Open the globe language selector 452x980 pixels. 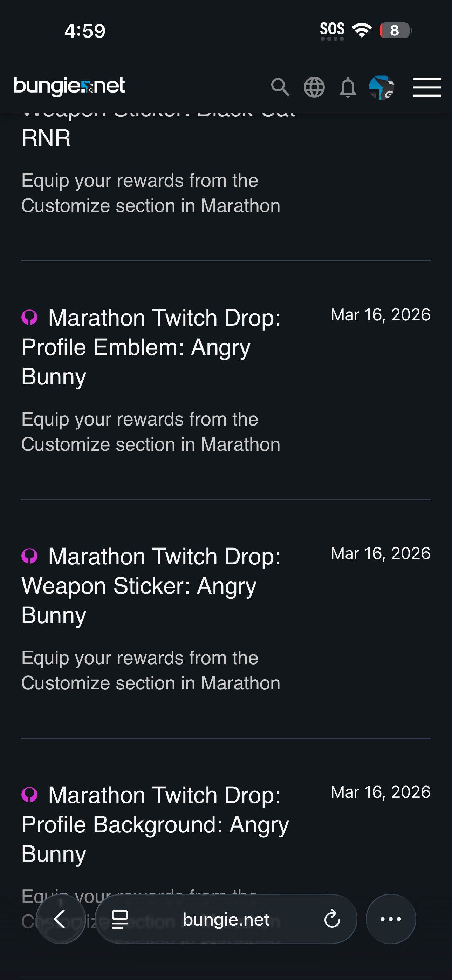click(x=314, y=87)
